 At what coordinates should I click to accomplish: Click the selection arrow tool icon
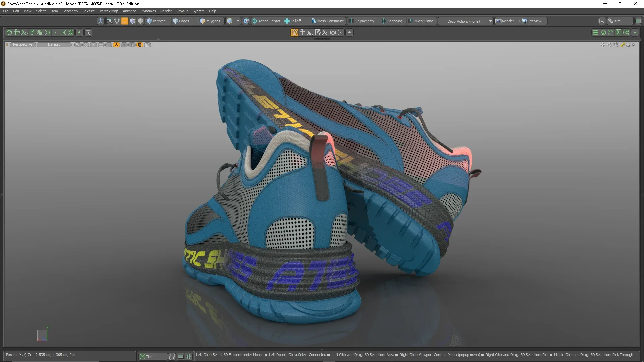pos(109,21)
